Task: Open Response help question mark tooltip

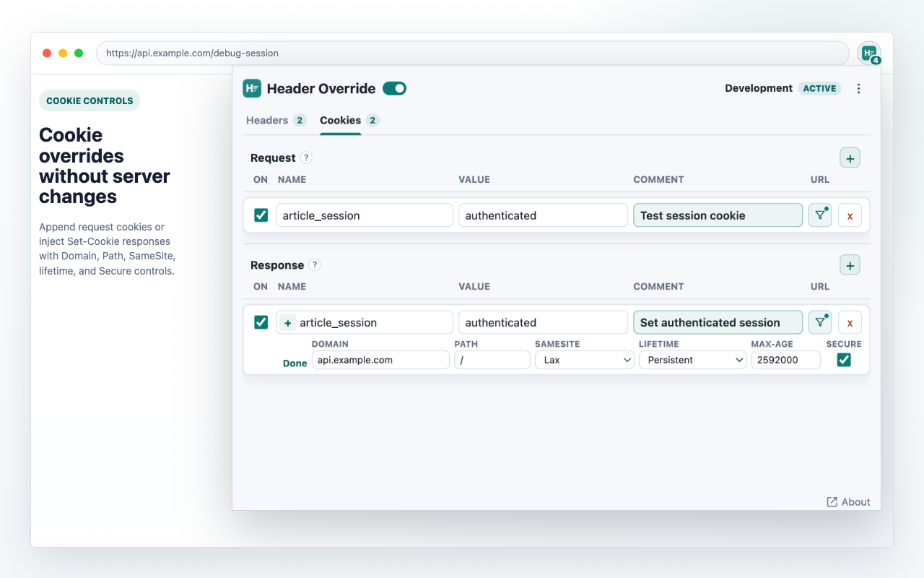Action: (x=315, y=264)
